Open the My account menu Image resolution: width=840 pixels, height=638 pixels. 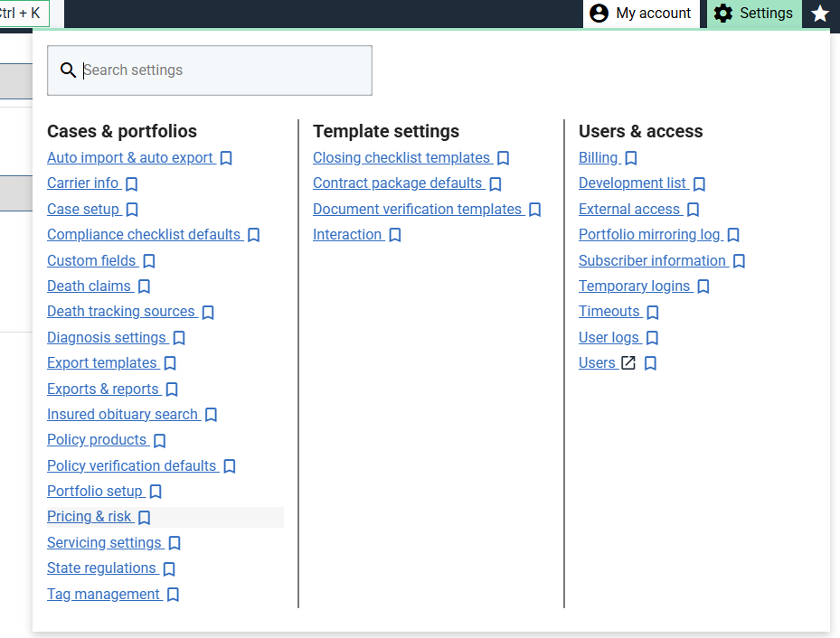point(640,14)
